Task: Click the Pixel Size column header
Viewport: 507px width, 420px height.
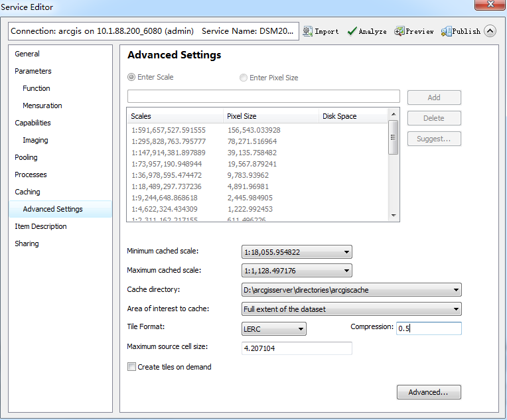Action: pos(271,116)
